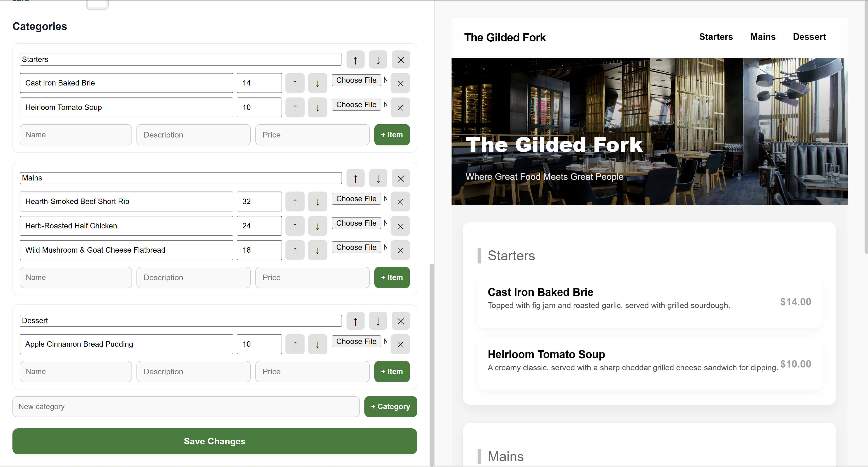
Task: Move Starters category down
Action: [378, 60]
